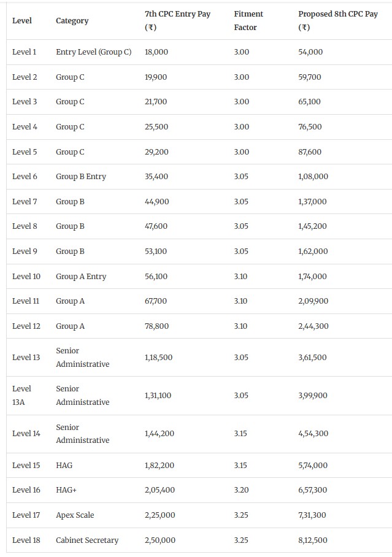Click the Apex Scale category cell
This screenshot has height=557, width=392.
[75, 515]
